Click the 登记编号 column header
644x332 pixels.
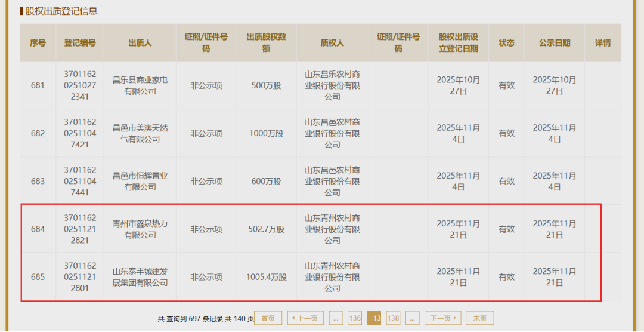(80, 43)
